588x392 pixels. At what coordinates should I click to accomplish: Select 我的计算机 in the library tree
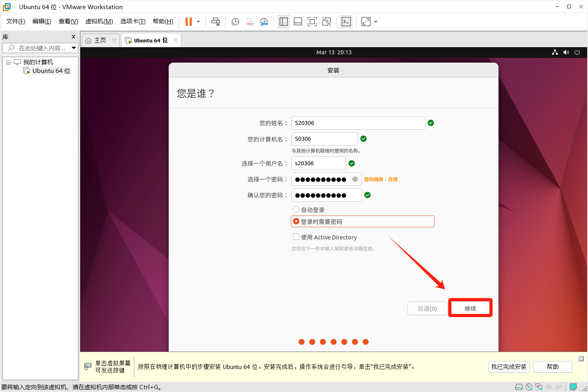tap(38, 62)
